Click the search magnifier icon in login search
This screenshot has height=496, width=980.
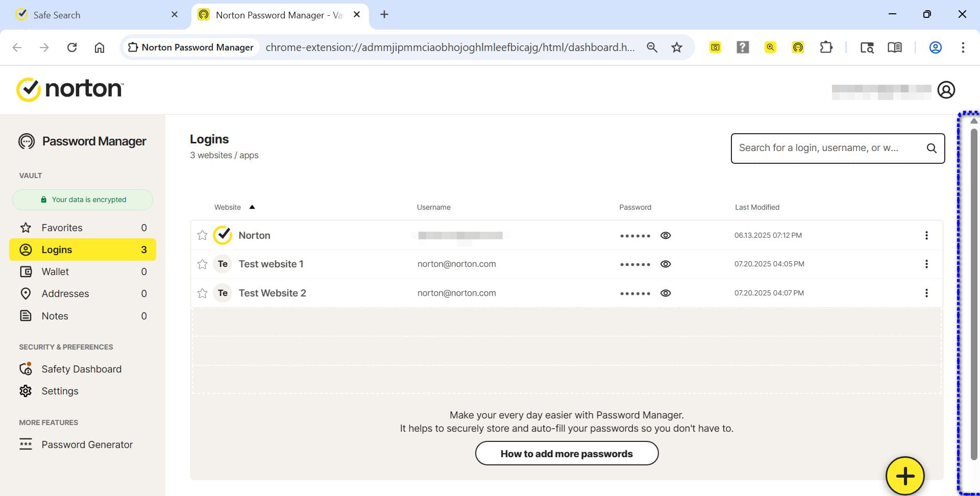931,148
